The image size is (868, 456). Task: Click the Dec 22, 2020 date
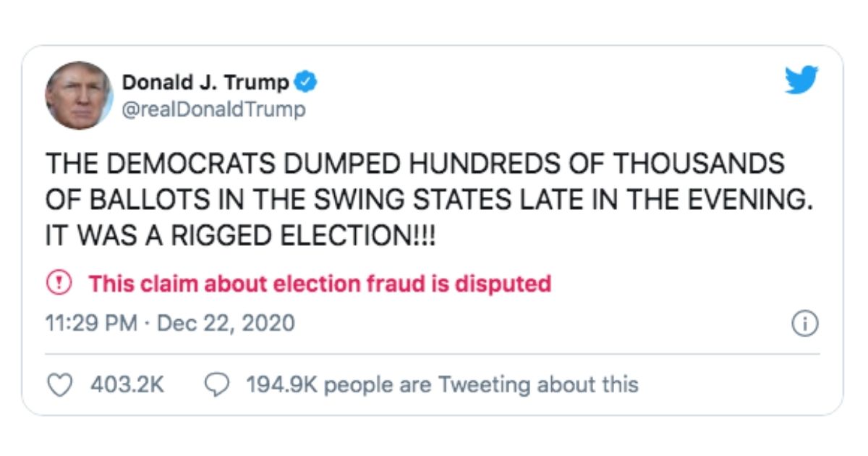pyautogui.click(x=226, y=323)
